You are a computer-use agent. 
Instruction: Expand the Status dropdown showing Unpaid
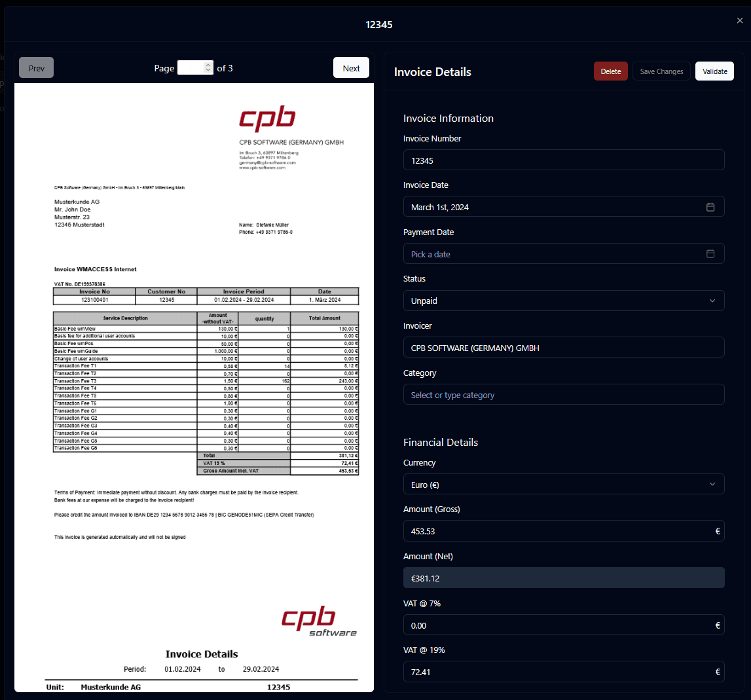[564, 301]
